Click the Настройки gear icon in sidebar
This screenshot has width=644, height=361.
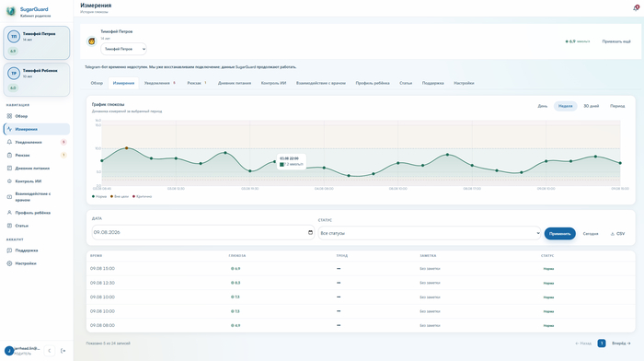(9, 263)
